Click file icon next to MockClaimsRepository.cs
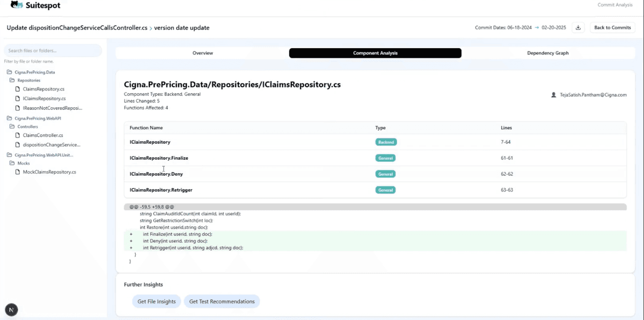Viewport: 644px width, 320px height. pos(18,172)
